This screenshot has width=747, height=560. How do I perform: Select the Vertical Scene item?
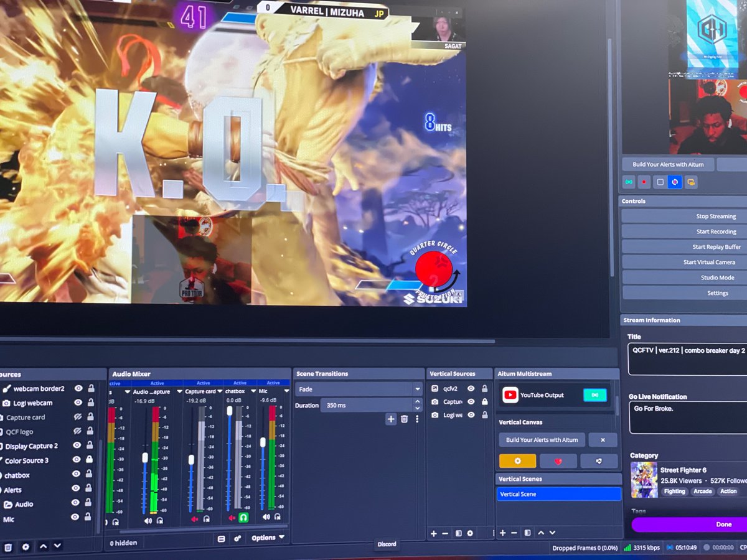coord(559,494)
